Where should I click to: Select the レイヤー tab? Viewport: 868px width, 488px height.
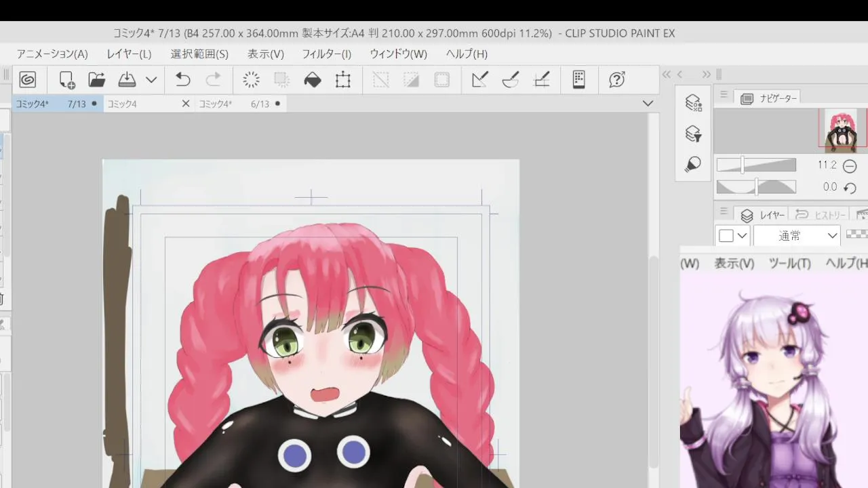click(762, 215)
